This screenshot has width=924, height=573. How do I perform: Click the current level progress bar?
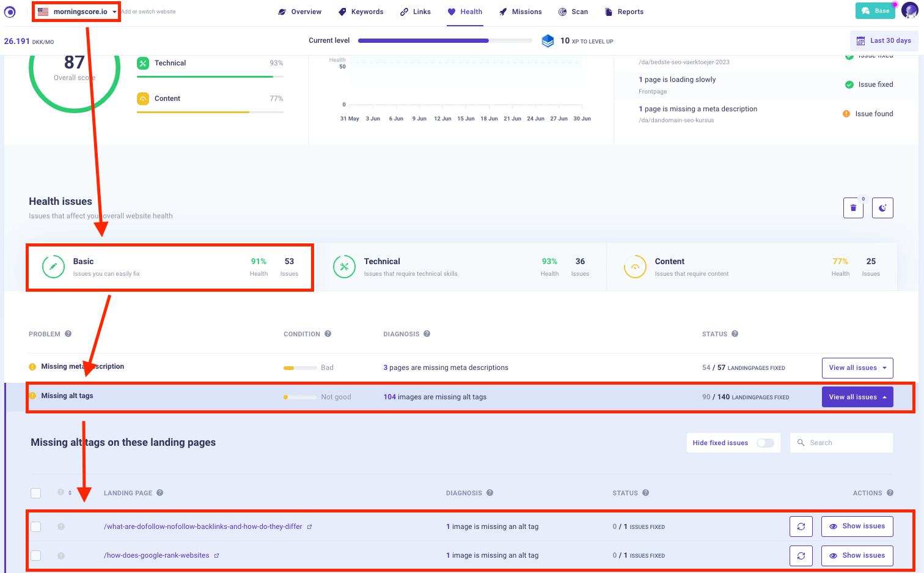tap(445, 41)
